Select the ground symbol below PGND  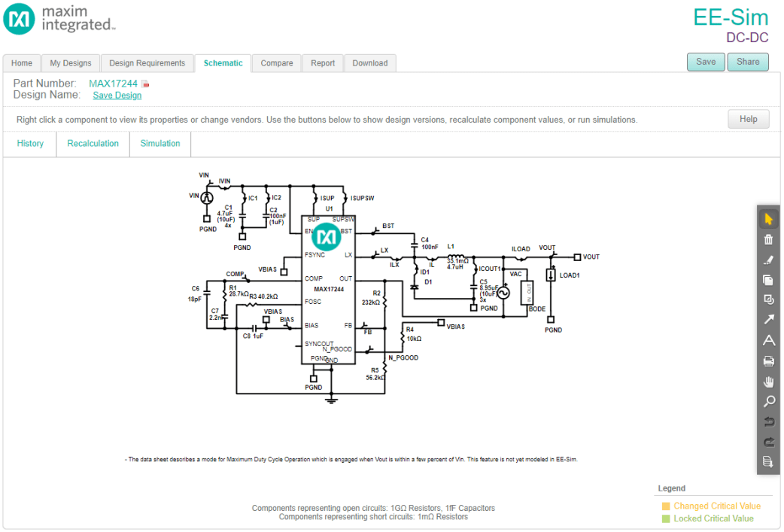331,400
